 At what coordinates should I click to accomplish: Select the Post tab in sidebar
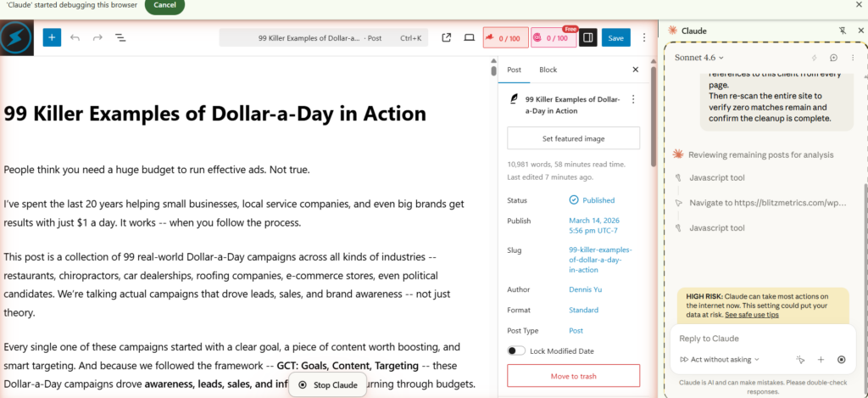(x=514, y=70)
